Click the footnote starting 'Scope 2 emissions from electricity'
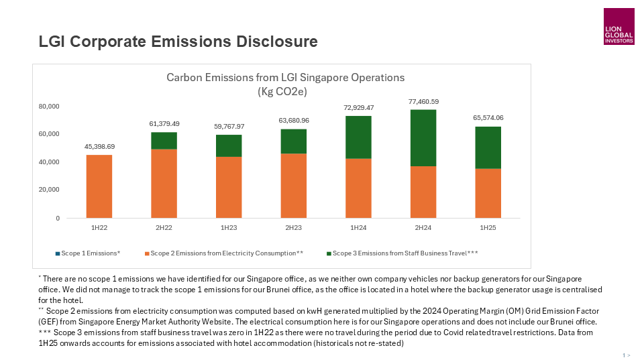Image resolution: width=644 pixels, height=362 pixels. [x=319, y=316]
